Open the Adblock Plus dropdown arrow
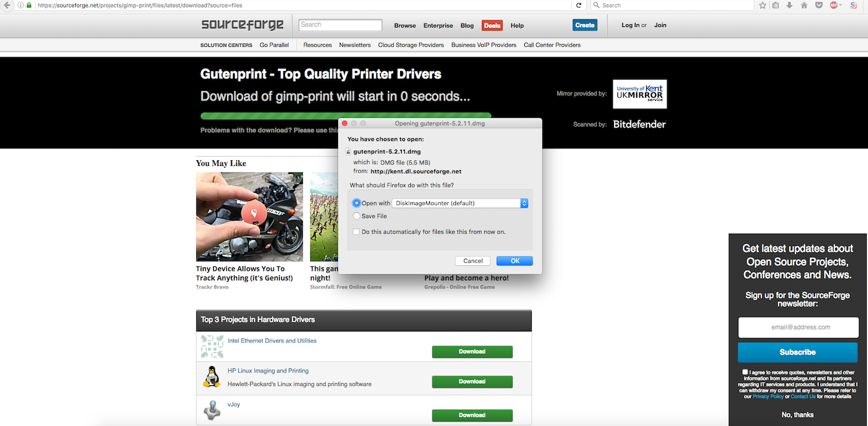The height and width of the screenshot is (426, 868). coord(840,5)
